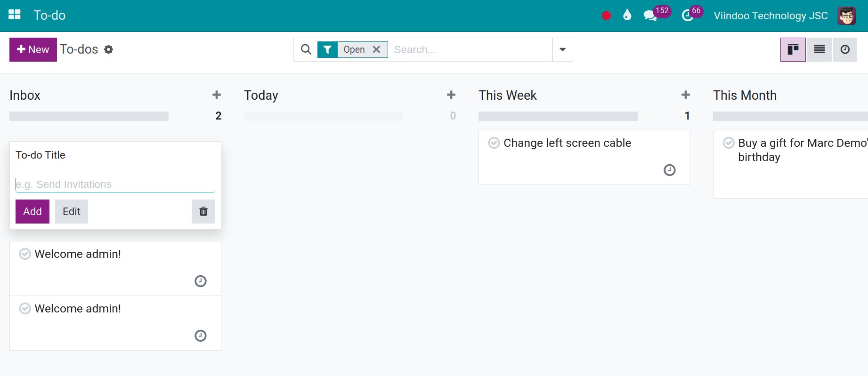Click the Today column header
Image resolution: width=868 pixels, height=376 pixels.
[x=261, y=95]
